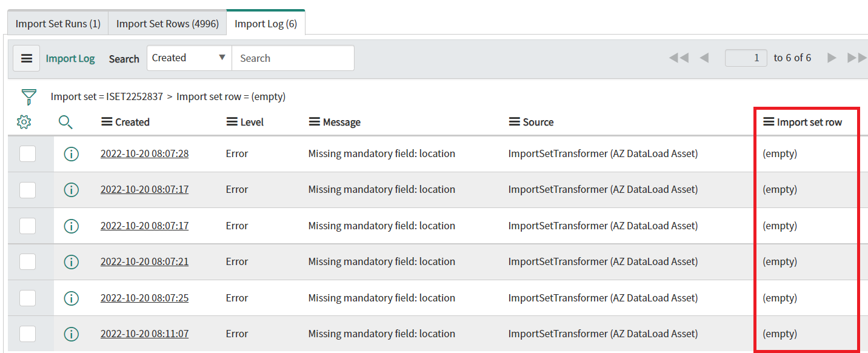
Task: Click the filter funnel icon in the breadcrumb
Action: (28, 96)
